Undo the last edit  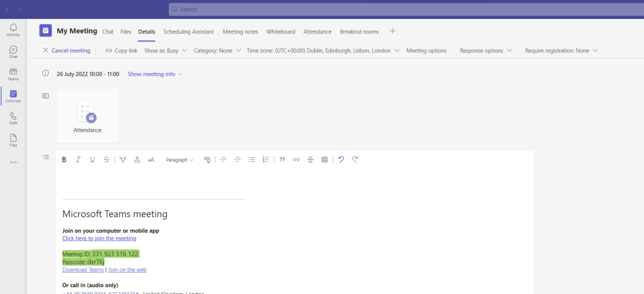341,160
